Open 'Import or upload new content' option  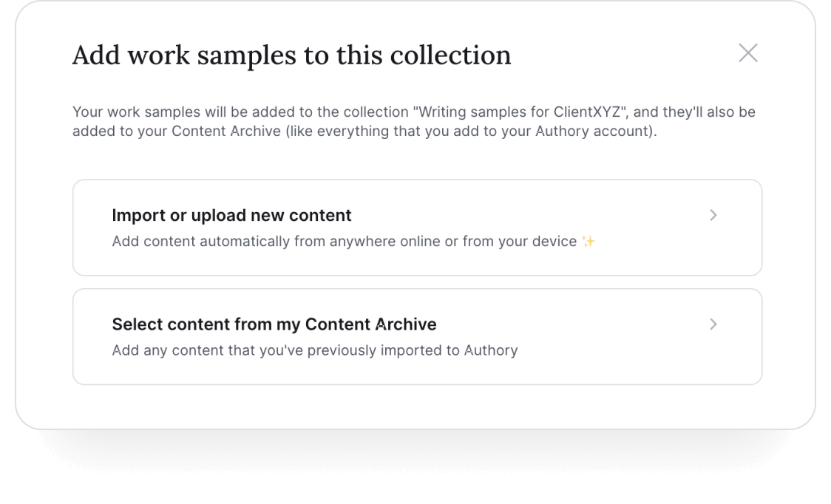click(417, 228)
